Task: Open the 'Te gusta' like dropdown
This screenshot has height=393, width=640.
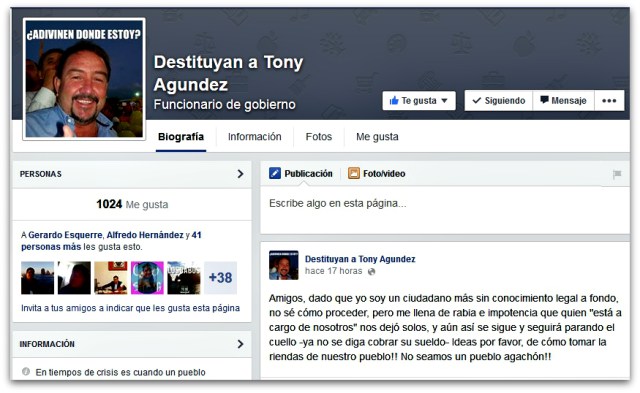Action: click(419, 100)
